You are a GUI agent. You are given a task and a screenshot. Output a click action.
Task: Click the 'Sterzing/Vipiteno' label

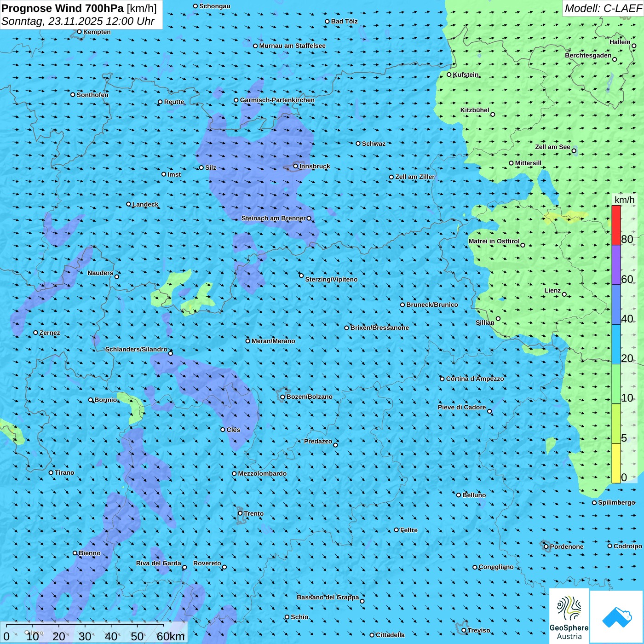point(331,279)
